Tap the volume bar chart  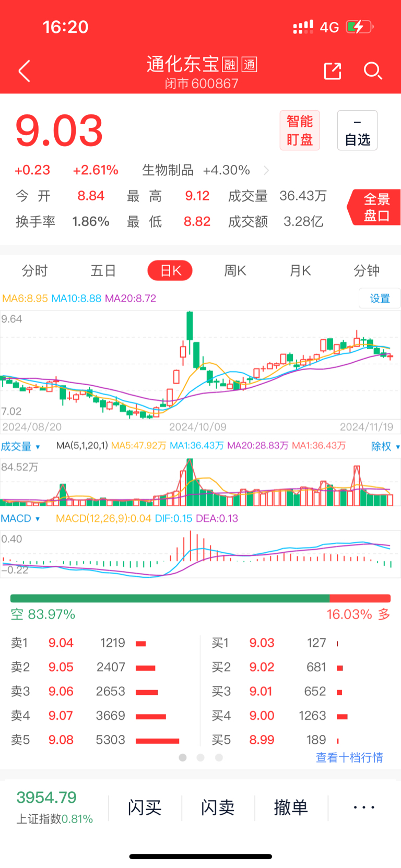pyautogui.click(x=200, y=482)
